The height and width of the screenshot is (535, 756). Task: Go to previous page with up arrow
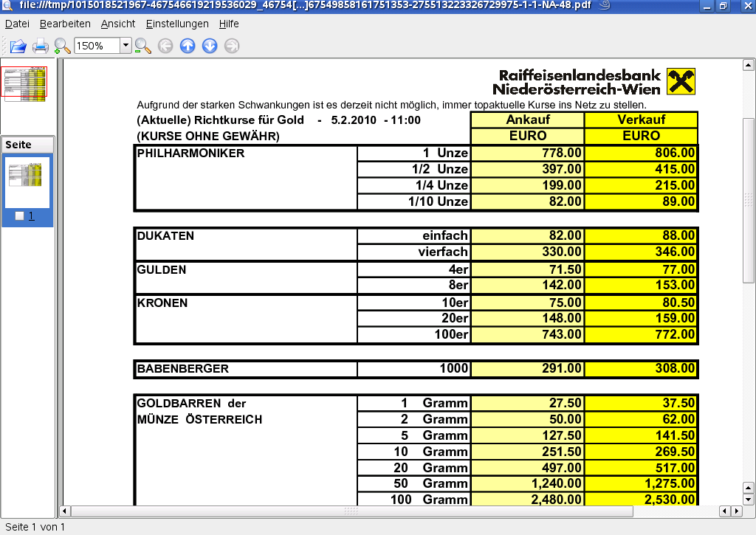tap(188, 46)
